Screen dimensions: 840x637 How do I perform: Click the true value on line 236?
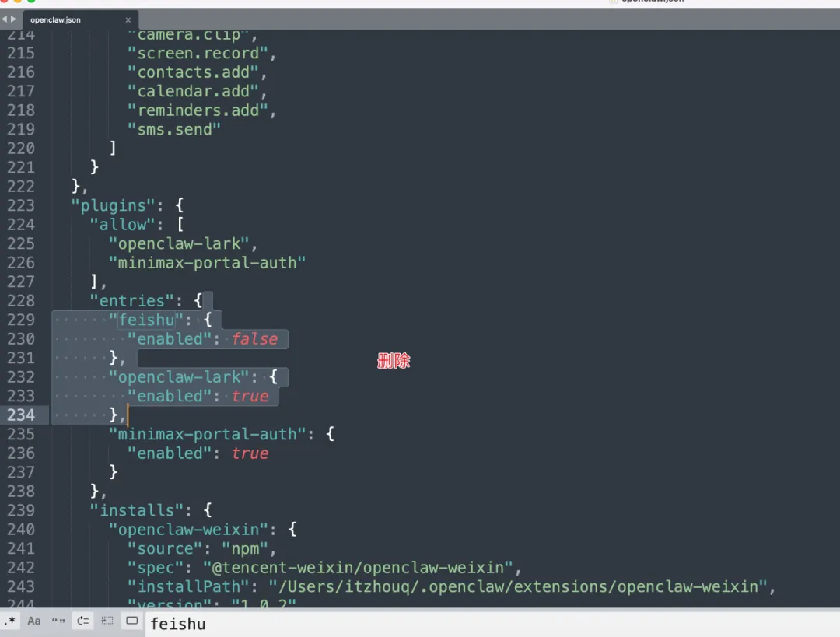(250, 453)
